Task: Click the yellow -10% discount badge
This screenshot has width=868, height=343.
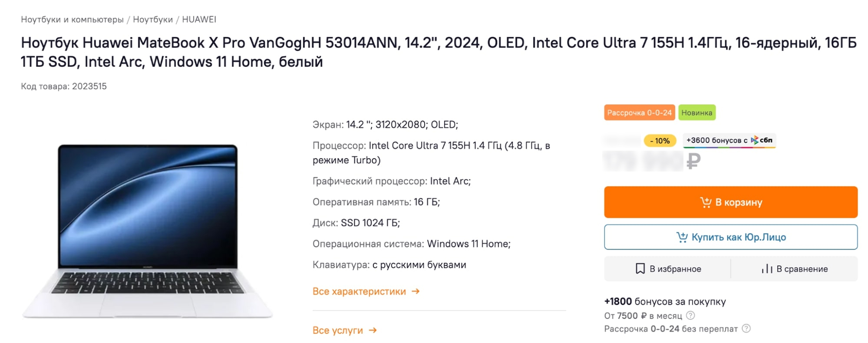Action: [660, 141]
